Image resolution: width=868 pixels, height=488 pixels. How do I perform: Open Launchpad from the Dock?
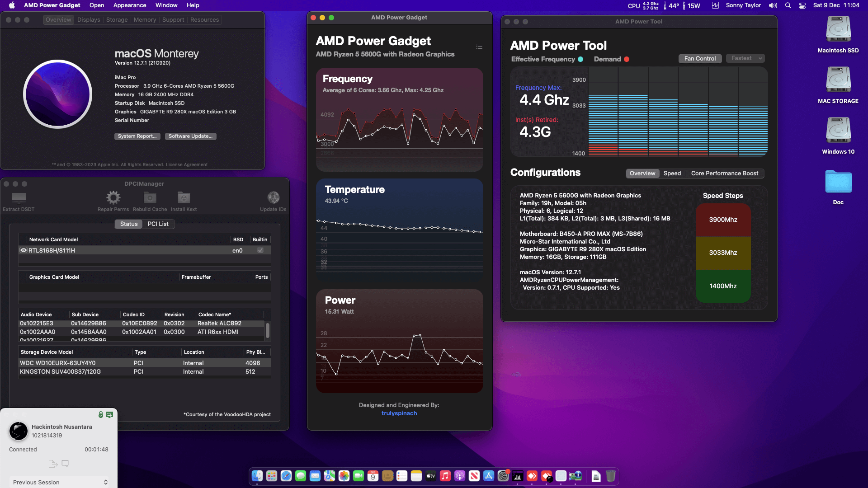[x=271, y=476]
